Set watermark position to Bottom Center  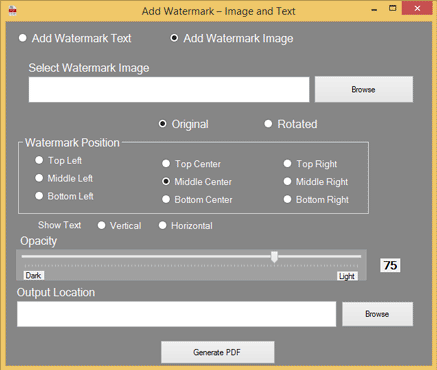tap(197, 200)
